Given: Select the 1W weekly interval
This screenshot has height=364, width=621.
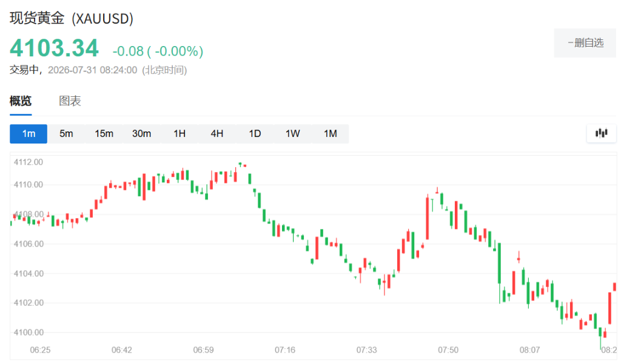Looking at the screenshot, I should [x=293, y=134].
